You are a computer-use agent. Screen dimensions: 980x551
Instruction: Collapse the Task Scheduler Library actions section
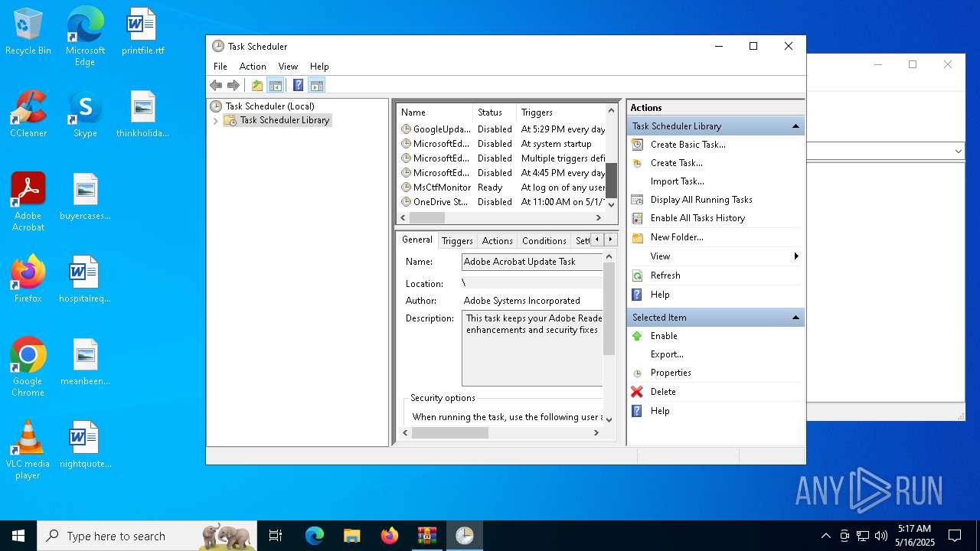795,126
